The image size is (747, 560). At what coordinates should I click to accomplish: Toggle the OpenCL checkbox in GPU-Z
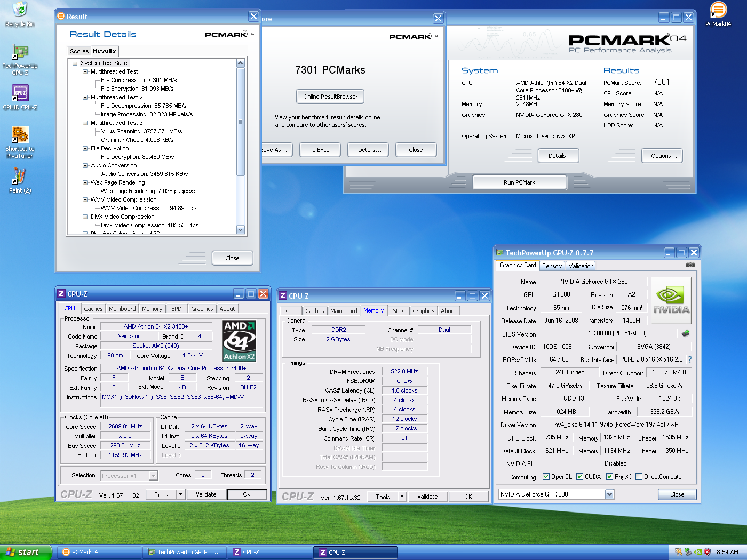(546, 477)
